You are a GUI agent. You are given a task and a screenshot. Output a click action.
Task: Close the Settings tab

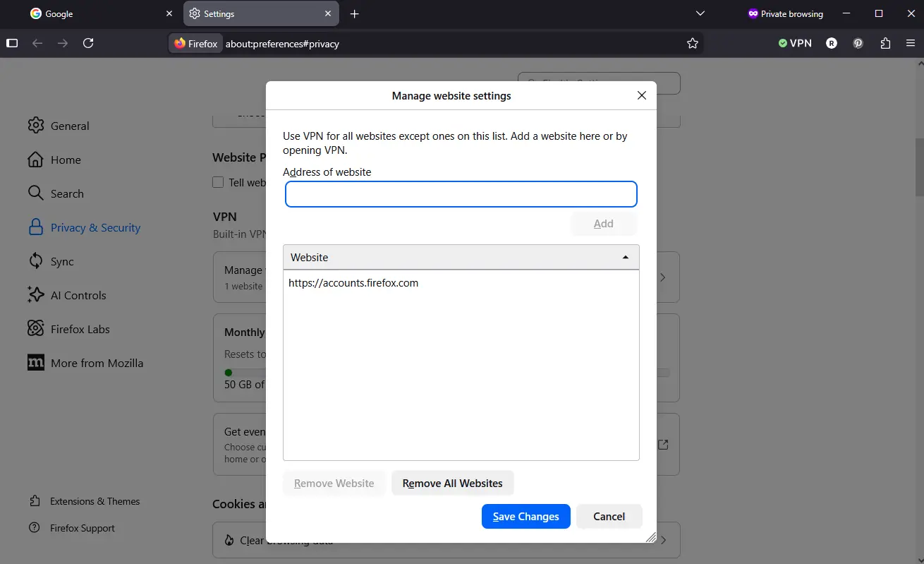(x=328, y=13)
